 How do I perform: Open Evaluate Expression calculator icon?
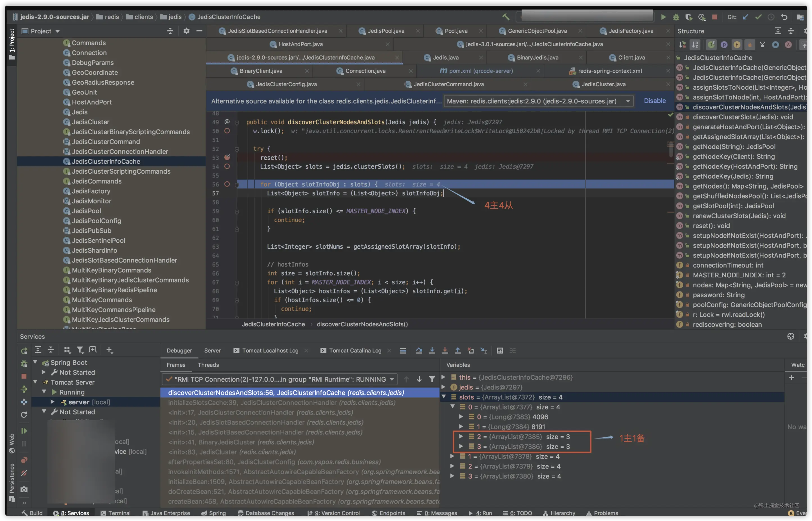[x=500, y=350]
